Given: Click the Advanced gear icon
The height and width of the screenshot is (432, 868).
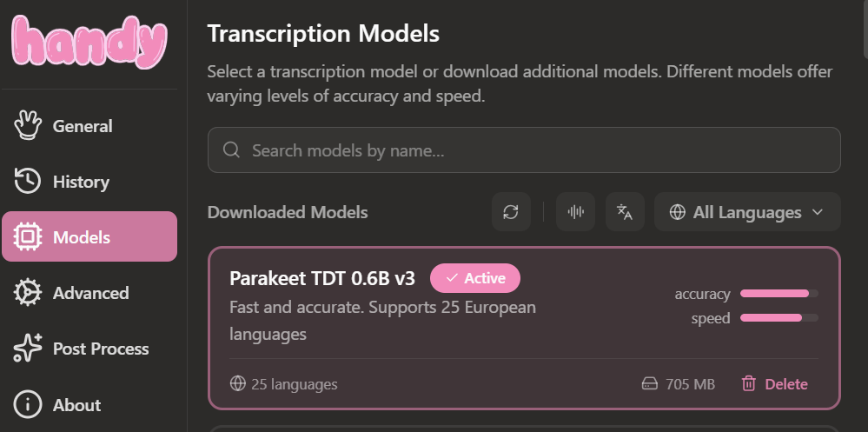Looking at the screenshot, I should [27, 292].
